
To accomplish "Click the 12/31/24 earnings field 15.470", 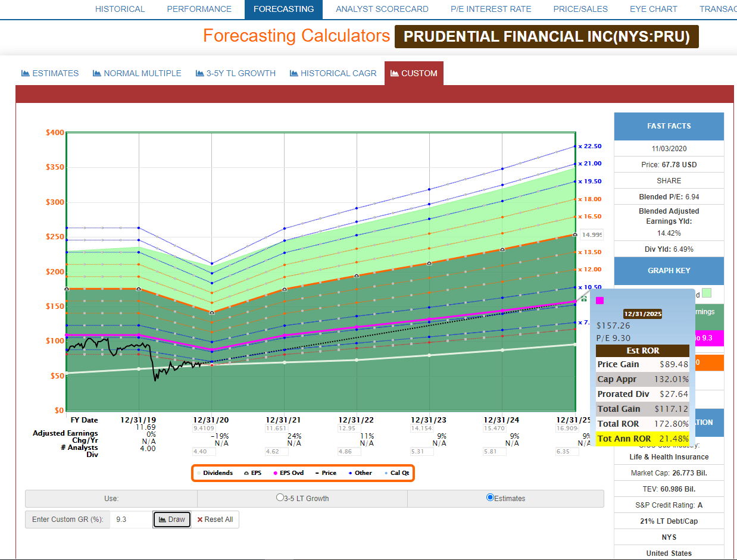I will 494,428.
